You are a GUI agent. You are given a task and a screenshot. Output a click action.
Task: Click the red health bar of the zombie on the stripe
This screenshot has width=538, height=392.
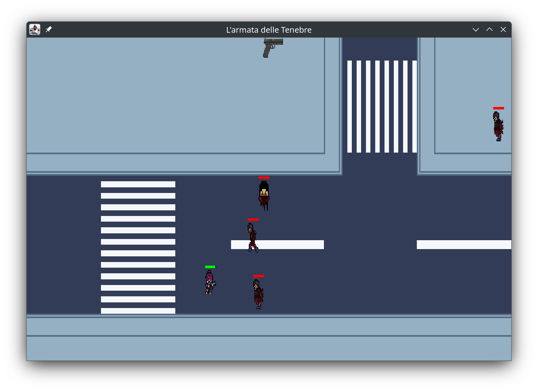click(253, 220)
